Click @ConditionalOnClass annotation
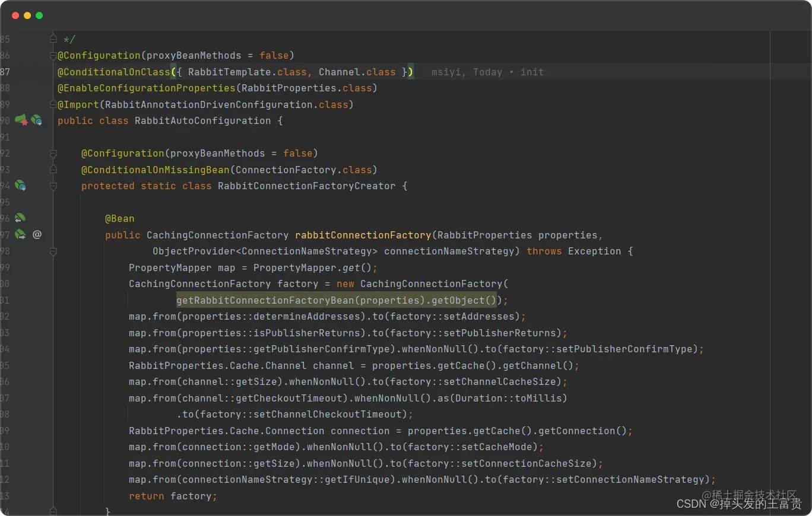The image size is (812, 516). (114, 72)
